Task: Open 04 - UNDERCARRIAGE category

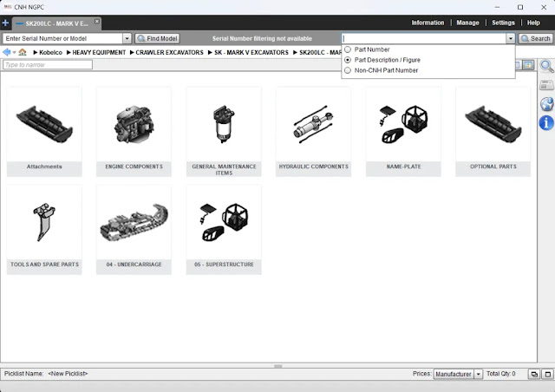Action: point(134,230)
